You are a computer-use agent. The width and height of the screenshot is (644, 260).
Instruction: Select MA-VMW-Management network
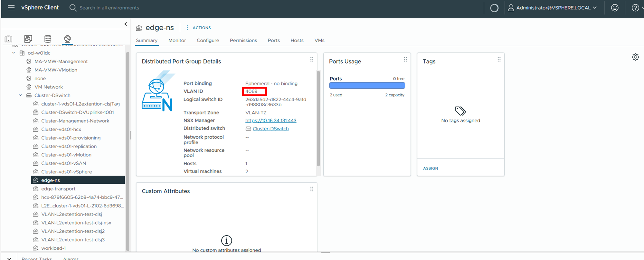coord(61,61)
